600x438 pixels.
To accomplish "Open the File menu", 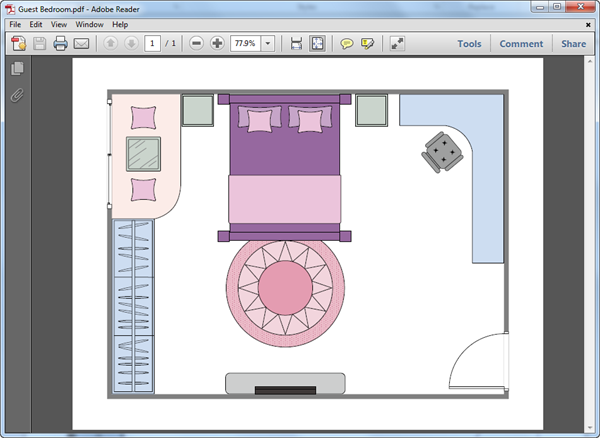I will [15, 24].
